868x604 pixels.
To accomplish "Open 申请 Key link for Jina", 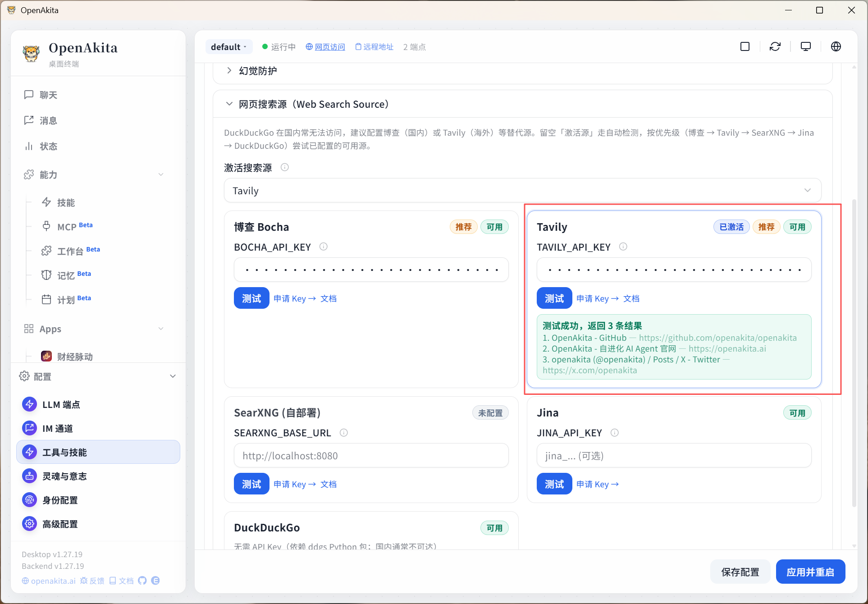I will click(597, 484).
